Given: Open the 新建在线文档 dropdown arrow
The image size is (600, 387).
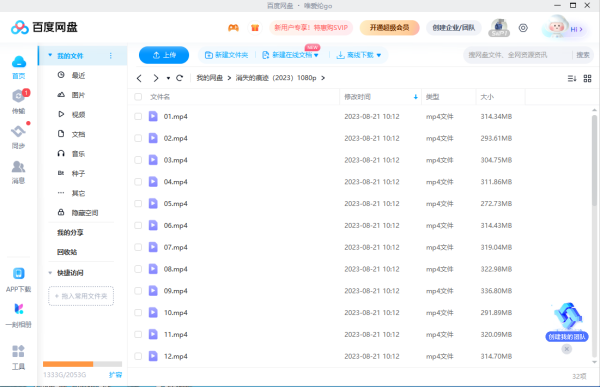Looking at the screenshot, I should coord(316,56).
